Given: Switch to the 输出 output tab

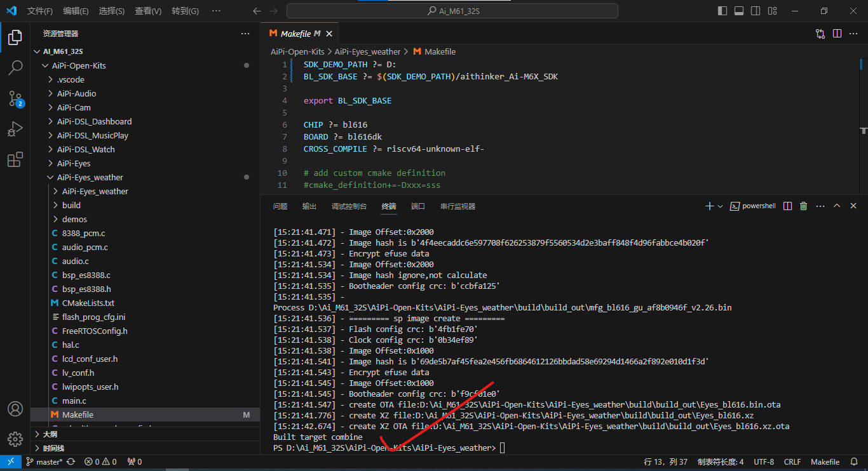Looking at the screenshot, I should click(309, 206).
